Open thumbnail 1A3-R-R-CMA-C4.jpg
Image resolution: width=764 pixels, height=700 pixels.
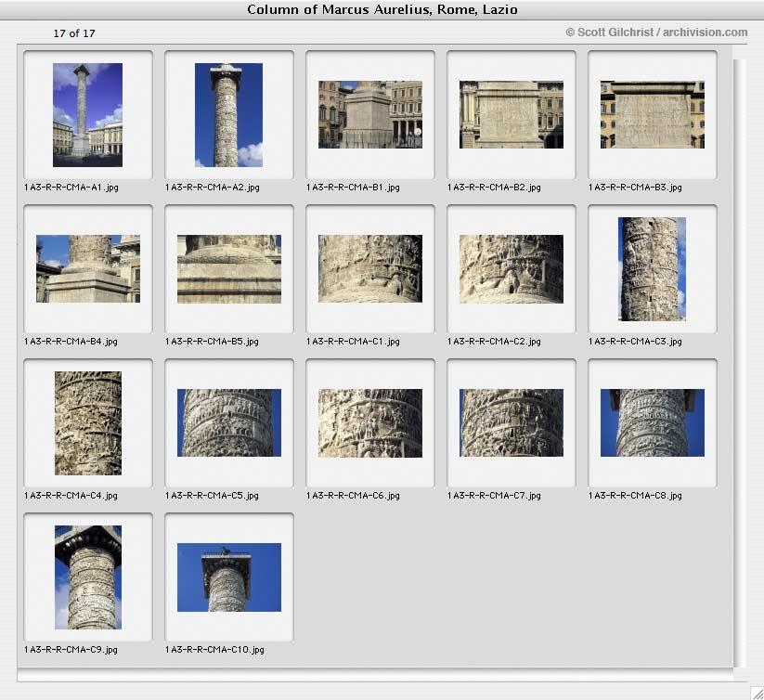(88, 422)
